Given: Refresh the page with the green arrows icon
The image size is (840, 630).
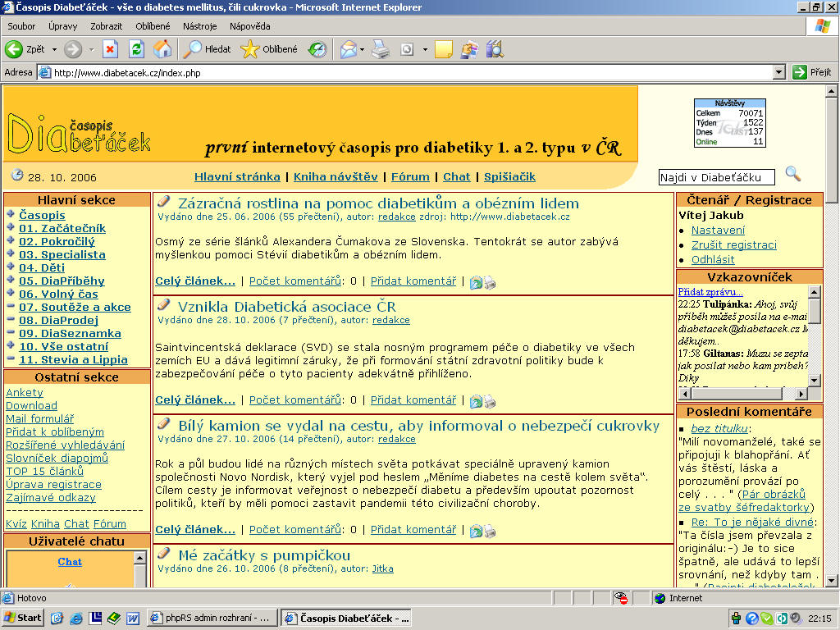Looking at the screenshot, I should [x=137, y=50].
